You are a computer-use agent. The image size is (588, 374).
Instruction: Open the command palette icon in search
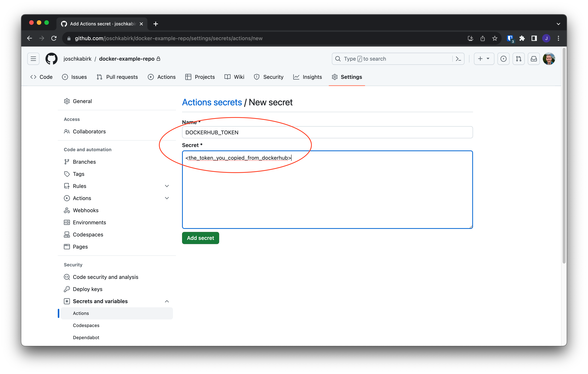[x=458, y=59]
